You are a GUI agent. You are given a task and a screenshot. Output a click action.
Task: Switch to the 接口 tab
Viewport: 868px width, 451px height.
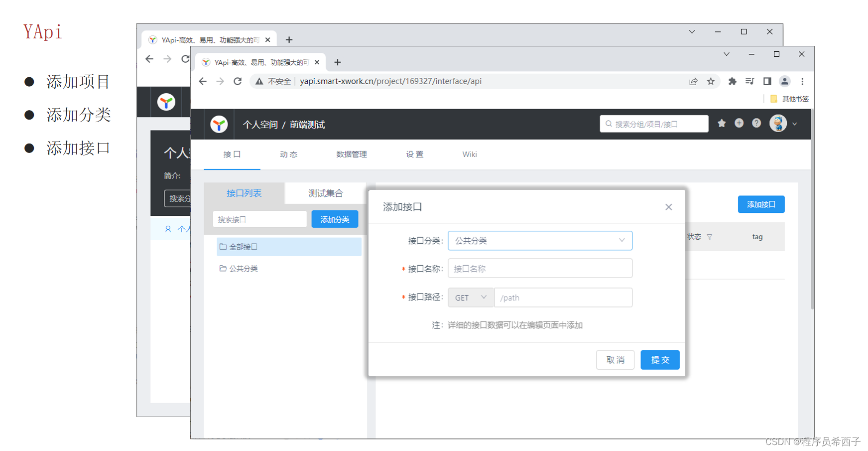(232, 154)
